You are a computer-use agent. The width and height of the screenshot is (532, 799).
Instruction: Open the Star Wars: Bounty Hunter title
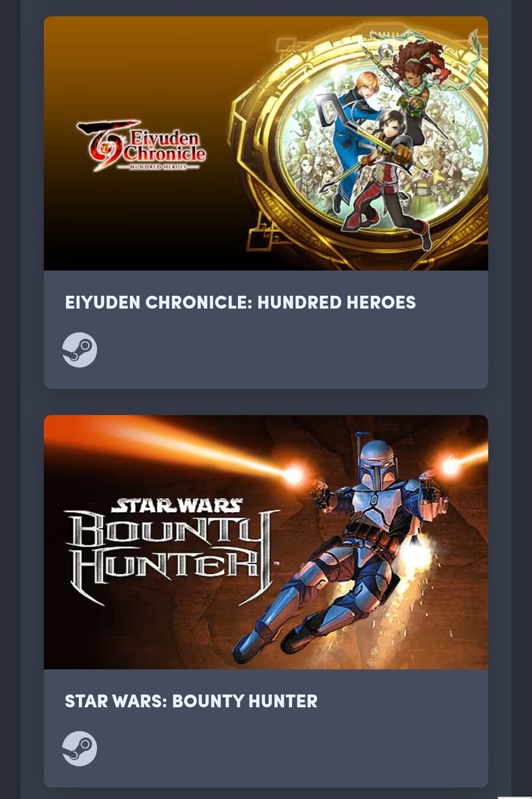191,701
